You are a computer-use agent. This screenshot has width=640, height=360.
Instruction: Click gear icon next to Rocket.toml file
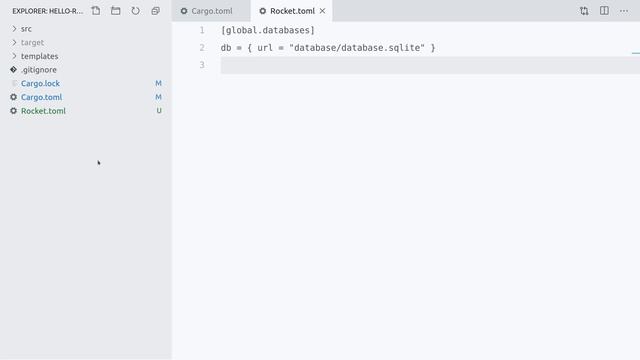click(x=13, y=111)
